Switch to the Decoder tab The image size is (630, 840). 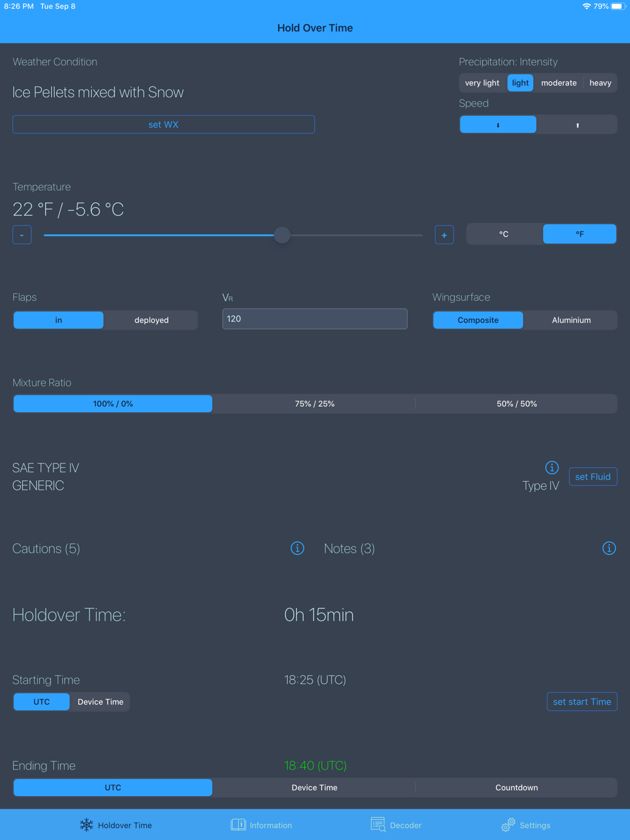pyautogui.click(x=396, y=825)
